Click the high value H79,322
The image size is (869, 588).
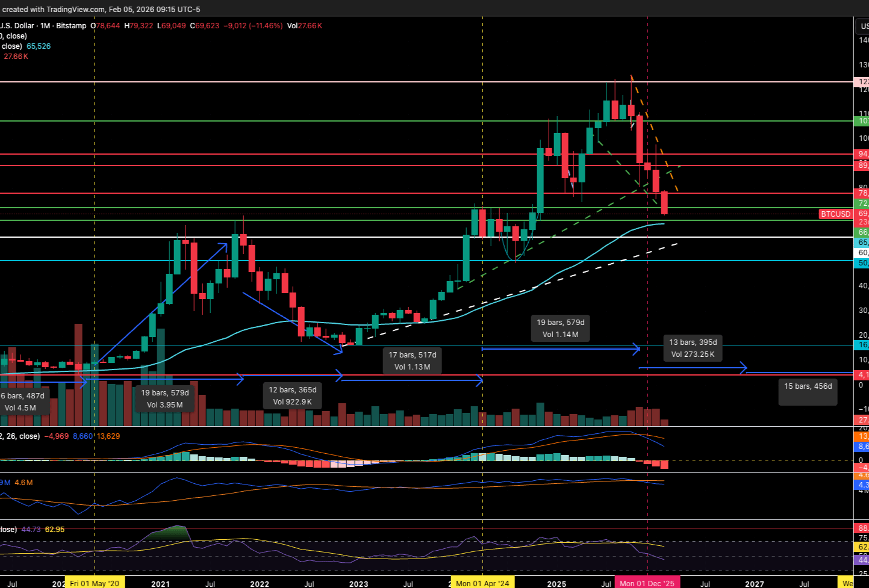[x=139, y=26]
